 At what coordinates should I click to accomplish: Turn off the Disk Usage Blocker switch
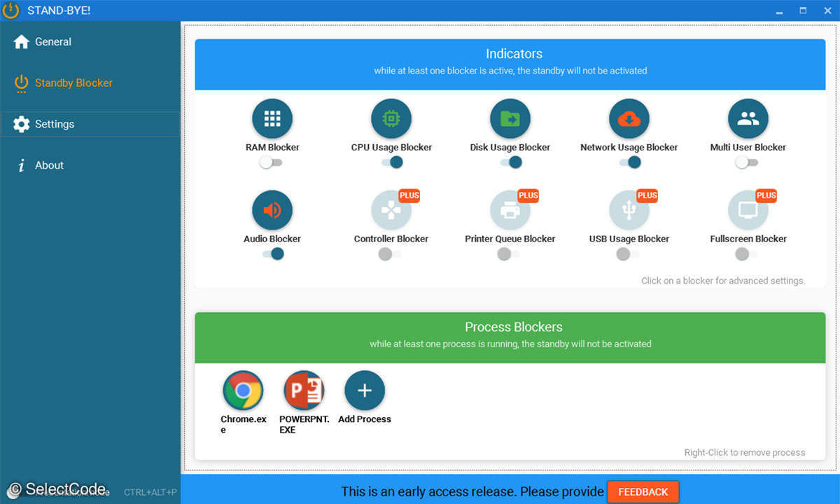(x=511, y=162)
